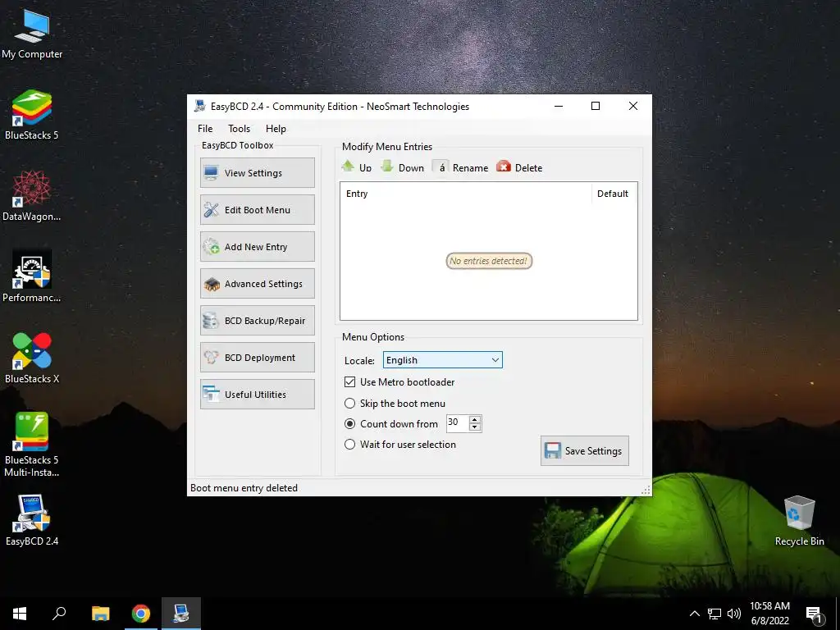Screen dimensions: 840x630
Task: Open Advanced Settings in the toolbox
Action: click(257, 283)
